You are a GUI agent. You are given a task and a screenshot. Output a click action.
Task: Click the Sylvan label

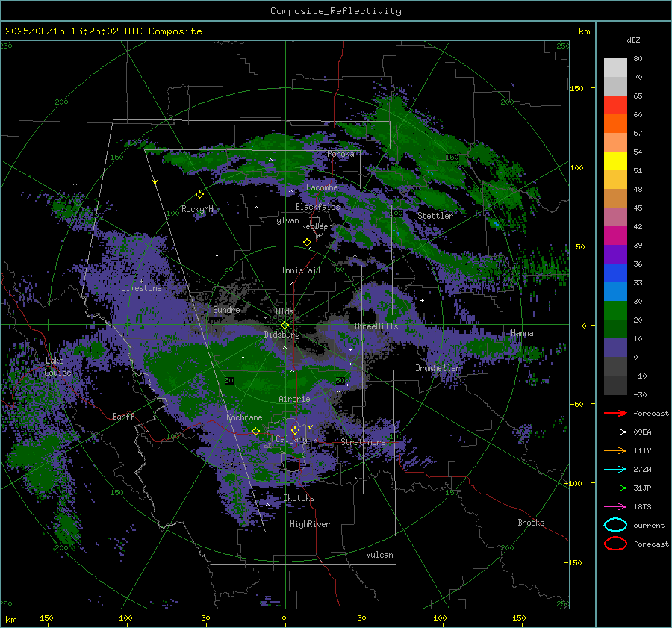click(x=285, y=220)
